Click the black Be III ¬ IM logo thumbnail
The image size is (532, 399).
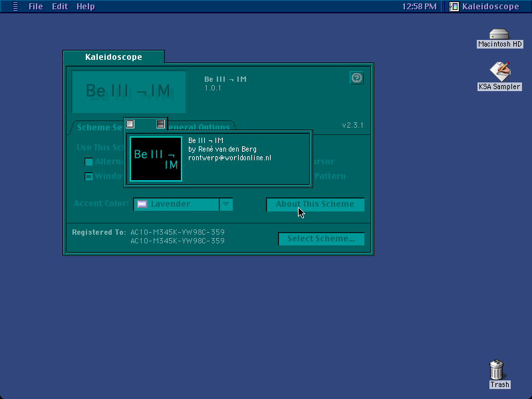click(x=156, y=159)
